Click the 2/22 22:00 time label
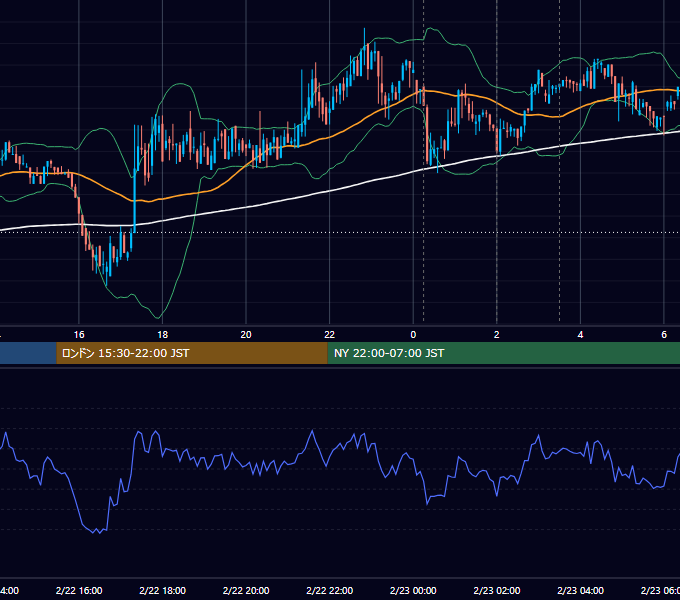Screen dimensions: 680x600 click(x=330, y=590)
